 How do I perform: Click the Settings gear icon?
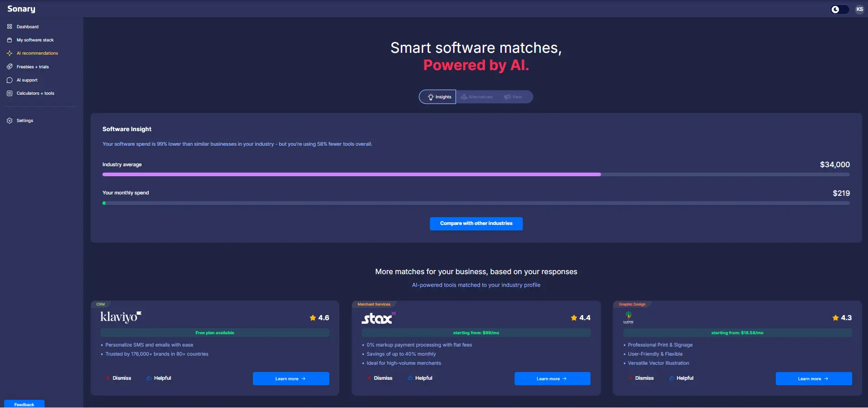[10, 121]
